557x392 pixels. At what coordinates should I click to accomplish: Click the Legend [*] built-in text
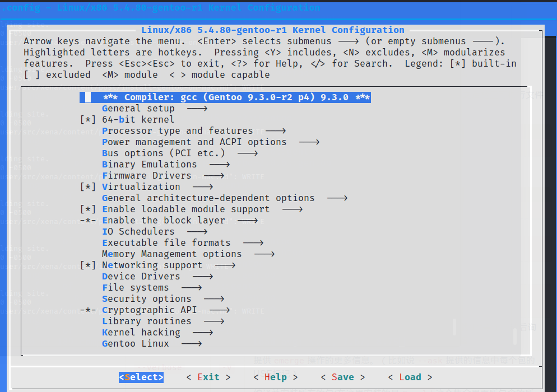[x=461, y=63]
